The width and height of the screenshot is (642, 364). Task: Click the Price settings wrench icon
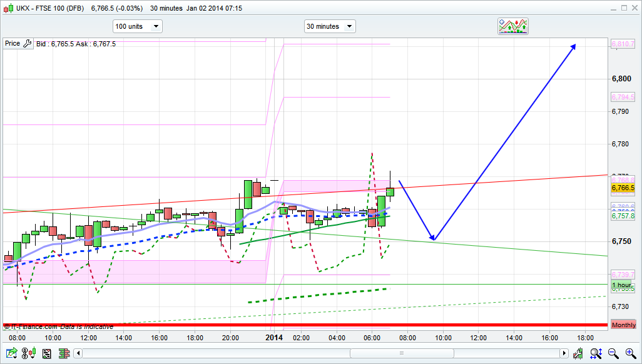(x=26, y=44)
